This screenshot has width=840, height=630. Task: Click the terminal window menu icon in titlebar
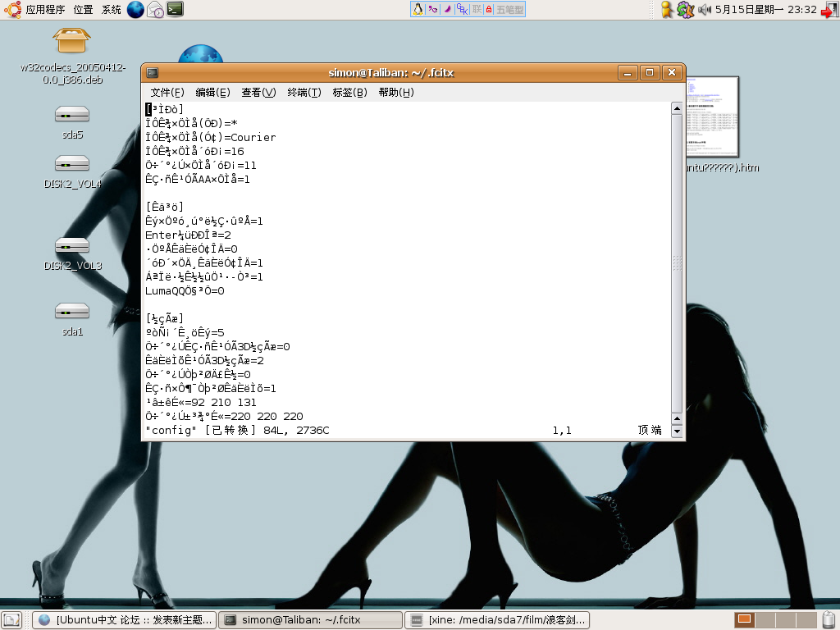[x=153, y=72]
